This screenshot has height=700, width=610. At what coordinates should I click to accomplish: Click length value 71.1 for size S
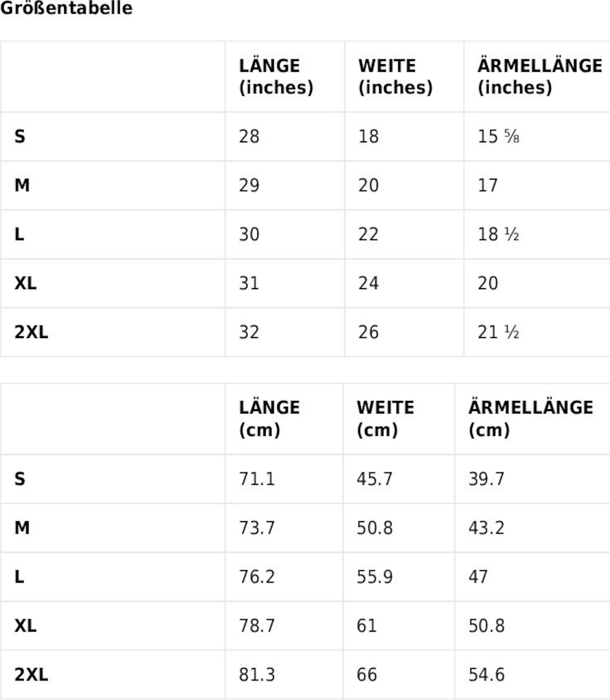tap(257, 479)
